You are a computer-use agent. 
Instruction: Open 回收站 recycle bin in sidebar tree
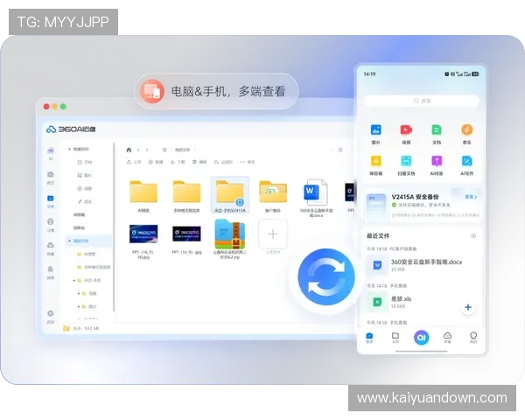(x=80, y=227)
